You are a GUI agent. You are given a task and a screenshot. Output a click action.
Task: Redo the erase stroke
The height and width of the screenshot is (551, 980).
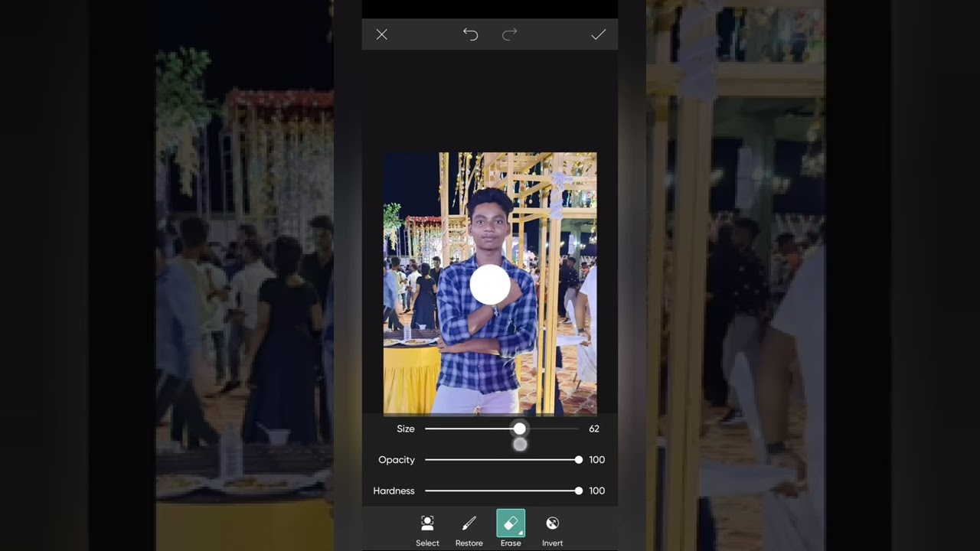(x=510, y=34)
